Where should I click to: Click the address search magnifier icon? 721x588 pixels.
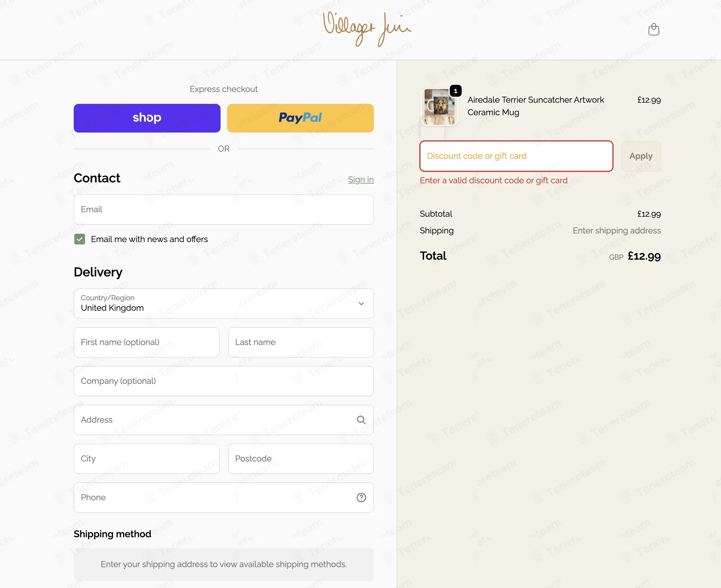361,420
